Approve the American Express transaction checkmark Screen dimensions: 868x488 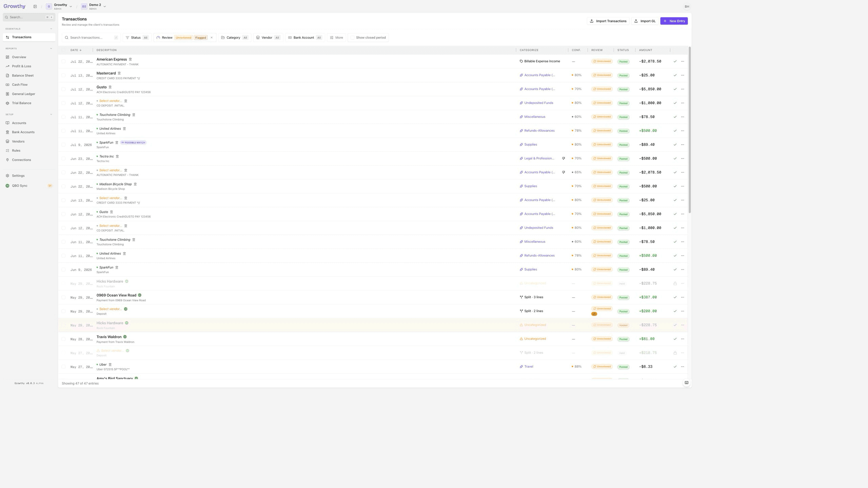pyautogui.click(x=675, y=61)
